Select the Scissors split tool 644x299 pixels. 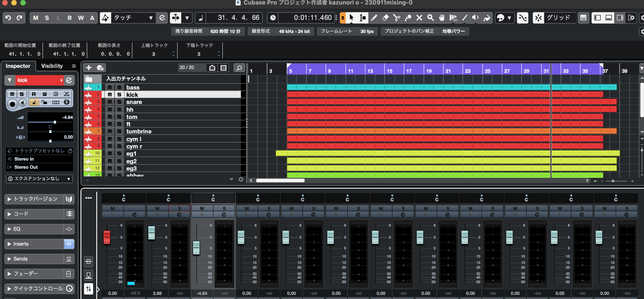point(397,18)
